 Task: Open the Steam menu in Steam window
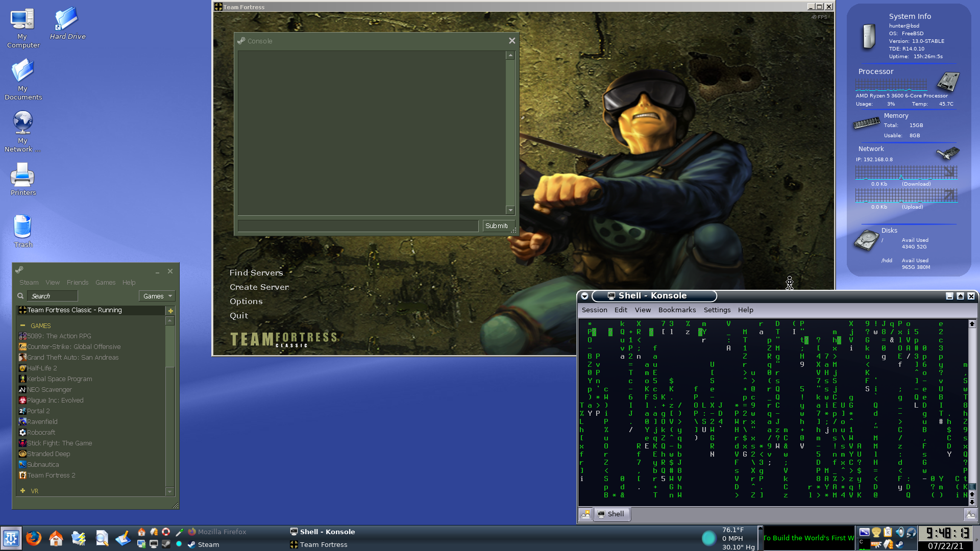[x=29, y=283]
